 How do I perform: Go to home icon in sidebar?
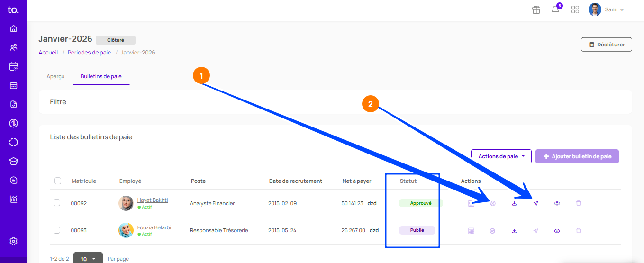pyautogui.click(x=13, y=28)
